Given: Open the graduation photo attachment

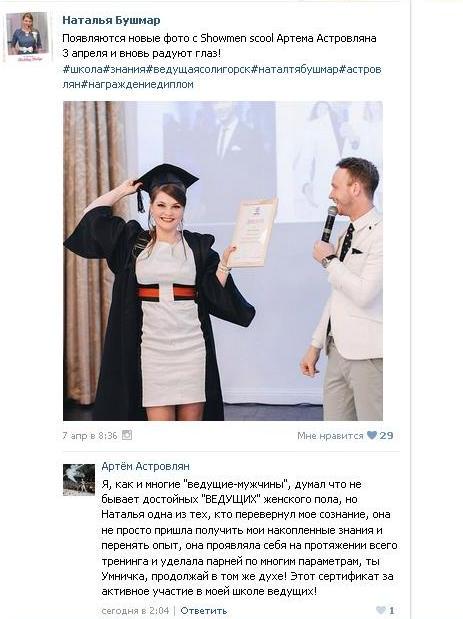Looking at the screenshot, I should 223,261.
